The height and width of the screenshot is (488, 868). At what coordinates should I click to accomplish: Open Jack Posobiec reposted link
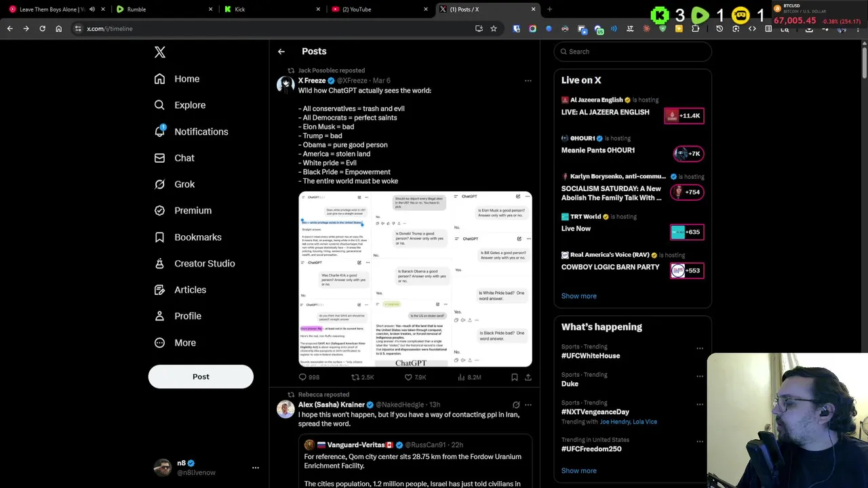tap(331, 70)
